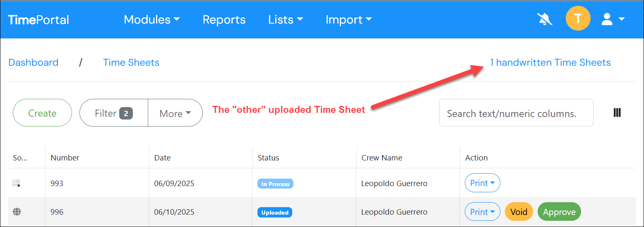This screenshot has height=227, width=644.
Task: Go to the Dashboard breadcrumb link
Action: (x=34, y=62)
